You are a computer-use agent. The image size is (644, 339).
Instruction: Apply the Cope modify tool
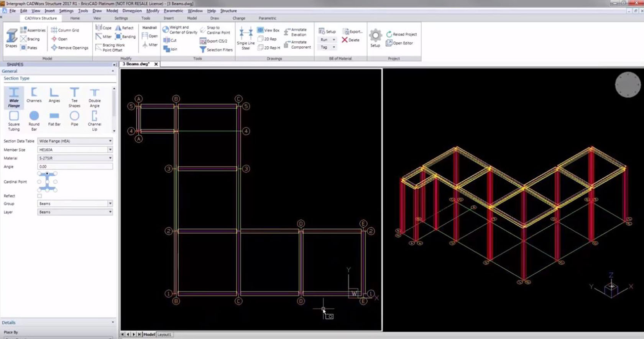click(x=103, y=28)
